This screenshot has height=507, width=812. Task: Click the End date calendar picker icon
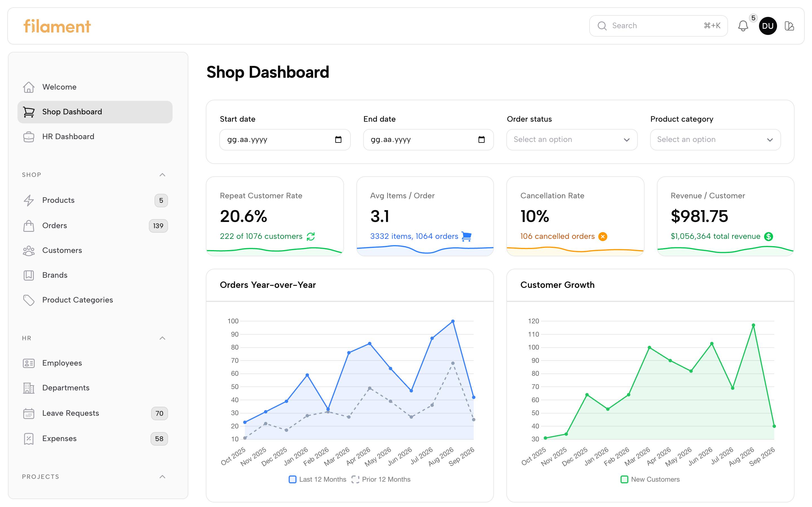[482, 139]
